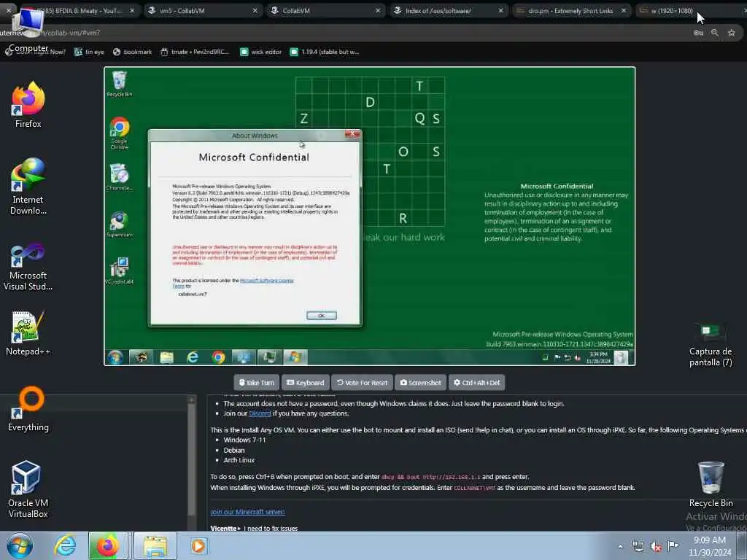
Task: Open Captura de pantalla (7) file
Action: coord(711,344)
